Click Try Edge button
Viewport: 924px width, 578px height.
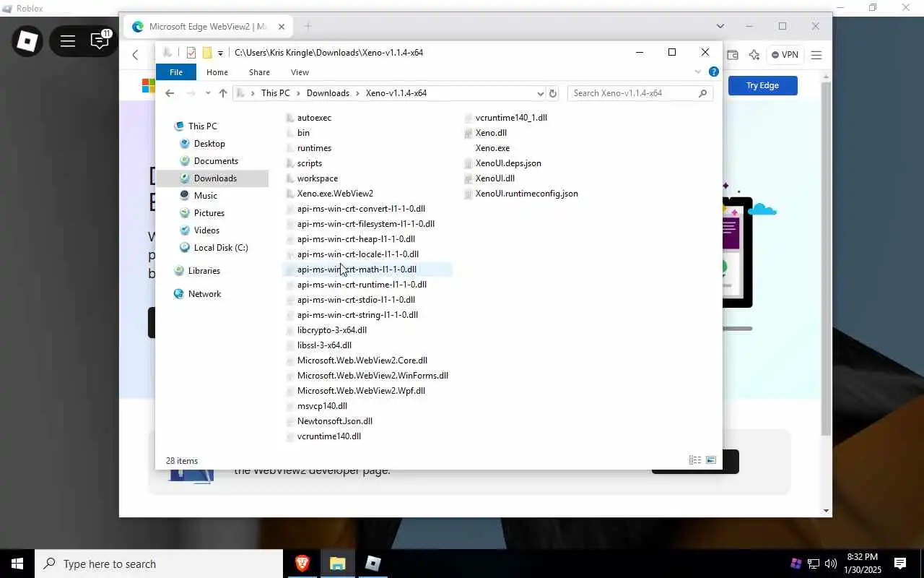point(762,85)
